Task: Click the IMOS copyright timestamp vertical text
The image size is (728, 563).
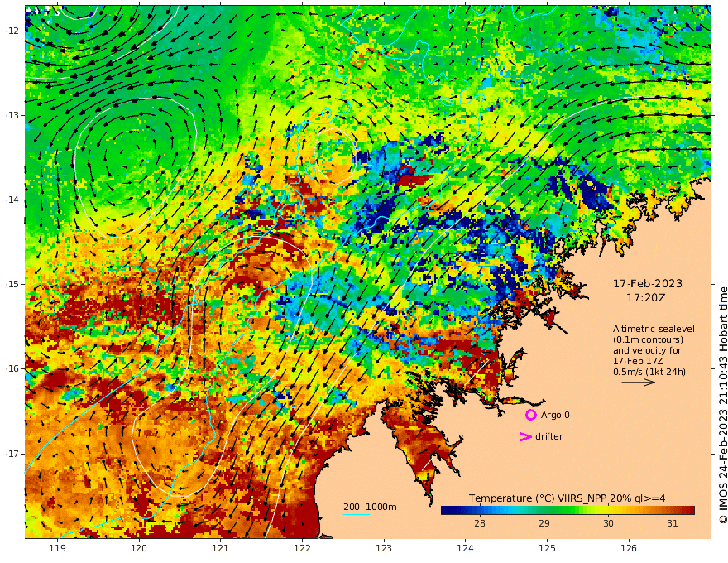Action: click(x=723, y=405)
